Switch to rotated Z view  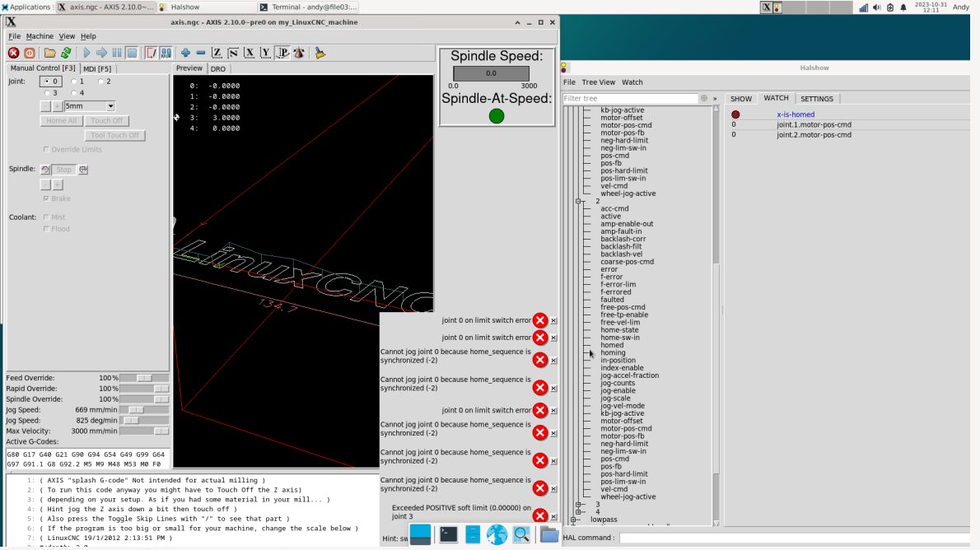(232, 54)
